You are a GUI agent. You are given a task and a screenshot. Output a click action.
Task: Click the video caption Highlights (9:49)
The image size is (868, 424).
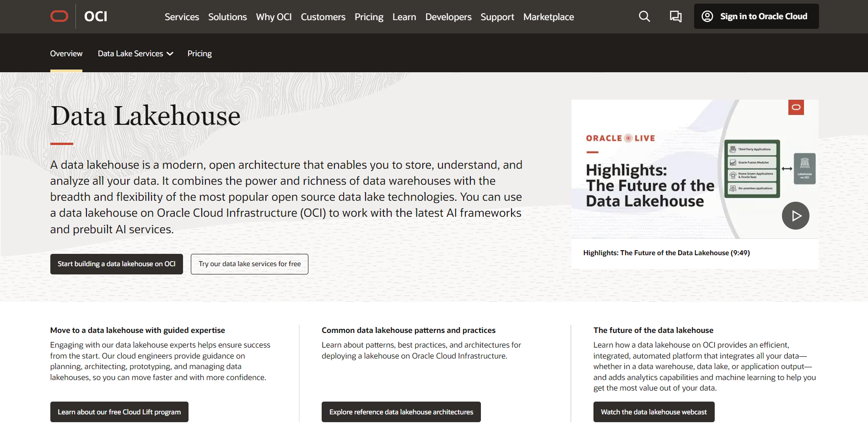pyautogui.click(x=666, y=253)
